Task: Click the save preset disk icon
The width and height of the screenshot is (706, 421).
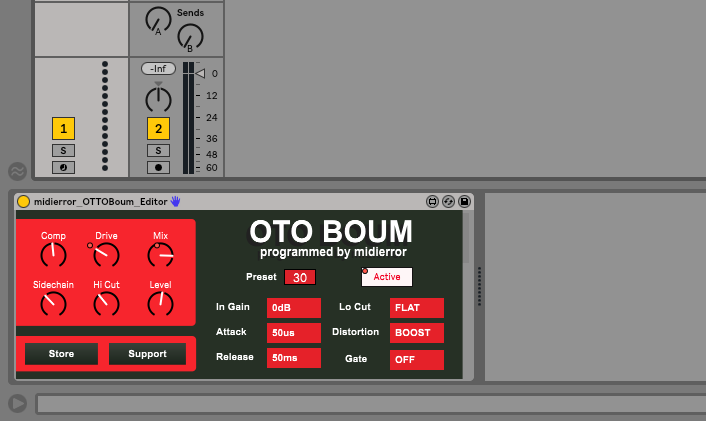Action: [465, 201]
